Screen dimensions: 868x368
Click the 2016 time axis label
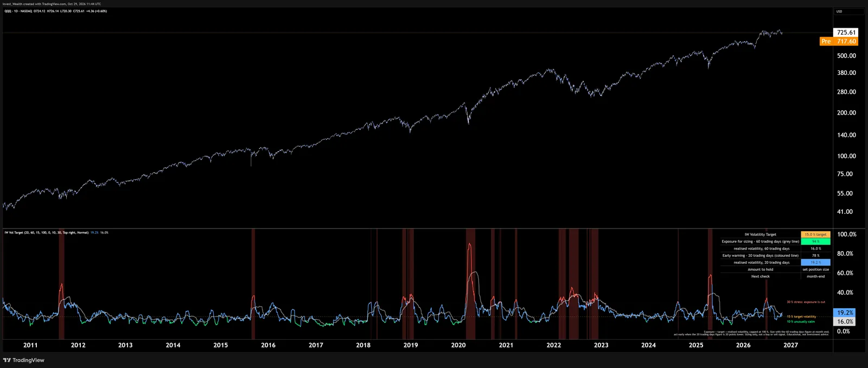coord(268,345)
